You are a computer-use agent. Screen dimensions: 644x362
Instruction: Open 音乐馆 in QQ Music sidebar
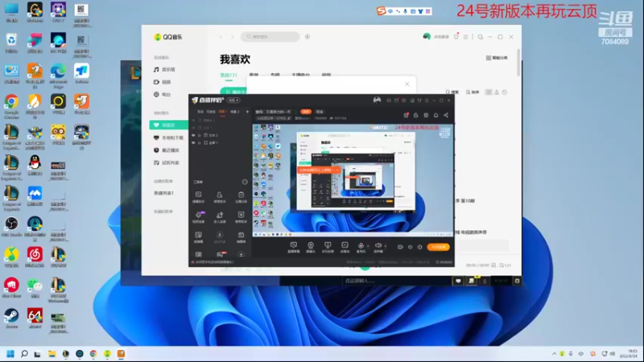[x=164, y=69]
